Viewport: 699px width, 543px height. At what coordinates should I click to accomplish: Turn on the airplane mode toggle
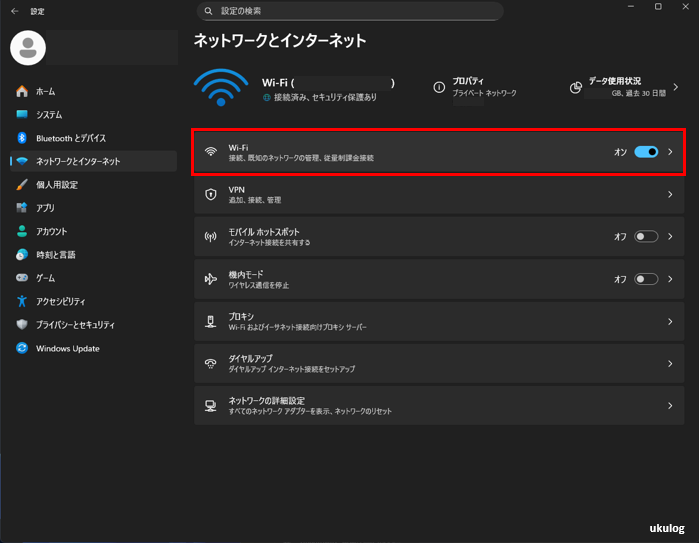click(646, 279)
